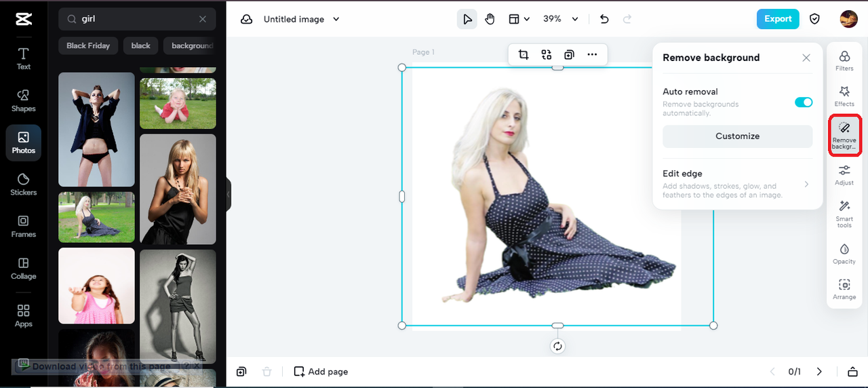The image size is (868, 388).
Task: Expand the bottom pages tray
Action: (x=852, y=372)
